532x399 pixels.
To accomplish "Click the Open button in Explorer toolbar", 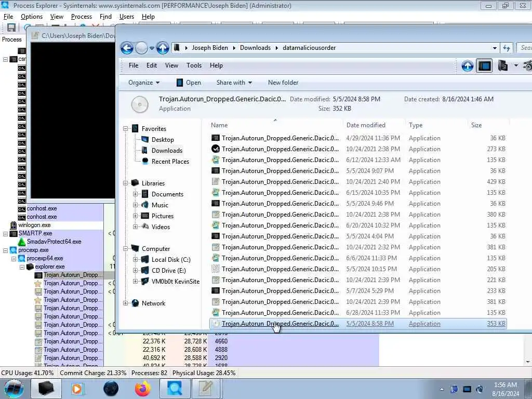I will tap(189, 83).
